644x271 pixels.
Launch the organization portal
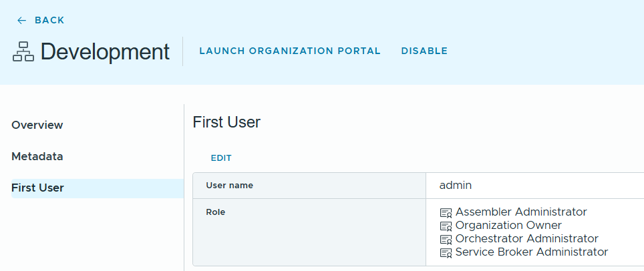[x=290, y=51]
